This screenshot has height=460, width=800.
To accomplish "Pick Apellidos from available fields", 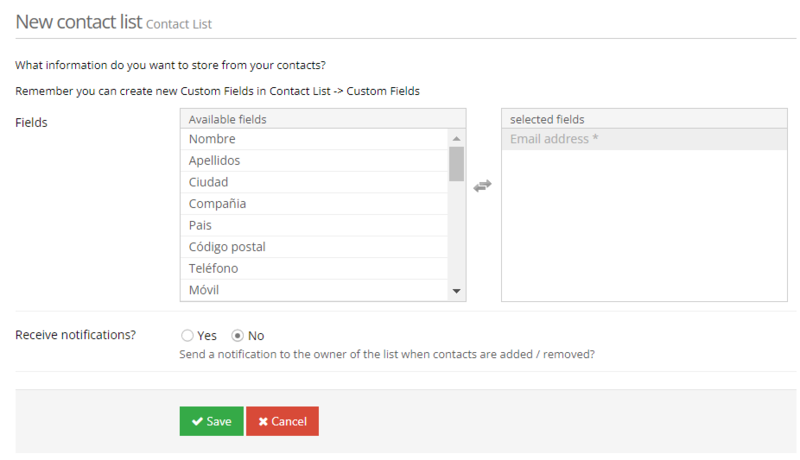I will click(214, 161).
